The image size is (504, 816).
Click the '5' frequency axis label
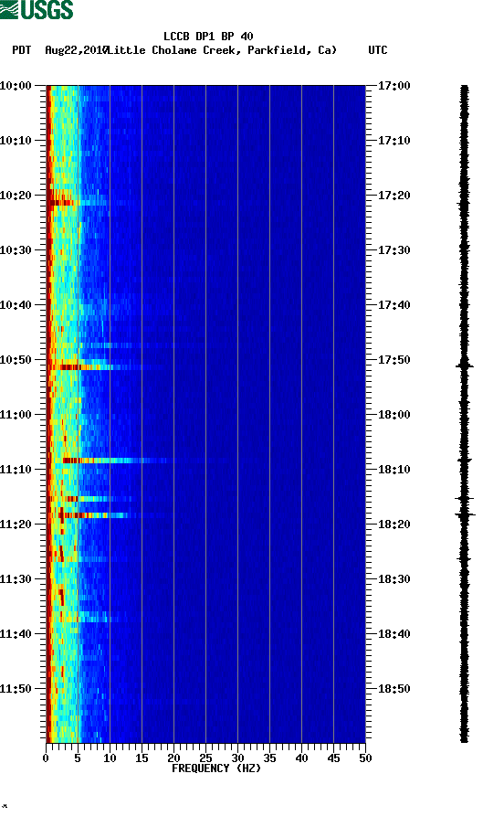78,758
